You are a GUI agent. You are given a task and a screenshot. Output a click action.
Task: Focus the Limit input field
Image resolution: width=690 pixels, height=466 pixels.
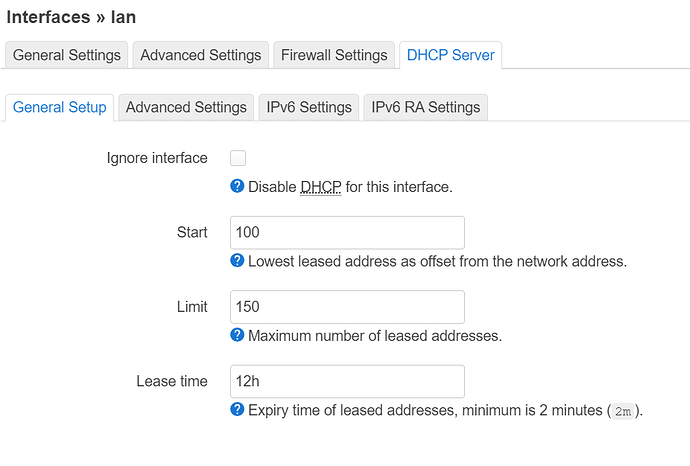point(347,307)
